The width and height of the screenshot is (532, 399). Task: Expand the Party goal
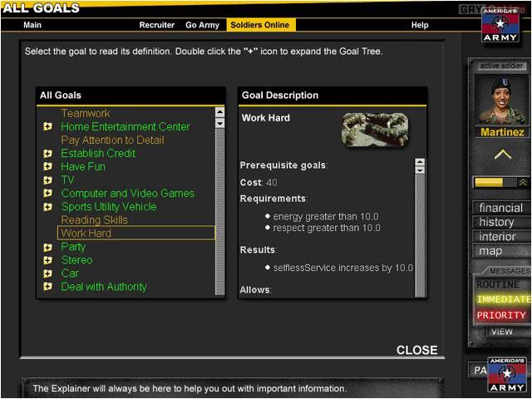pyautogui.click(x=48, y=247)
